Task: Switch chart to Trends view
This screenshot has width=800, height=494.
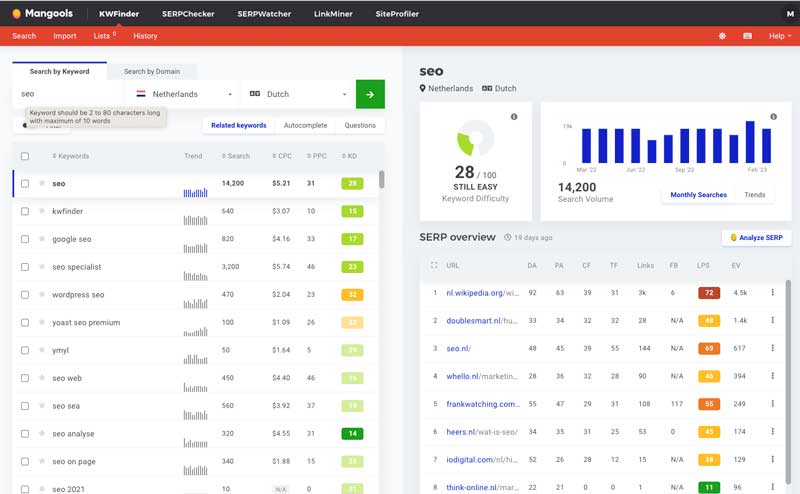Action: click(x=755, y=195)
